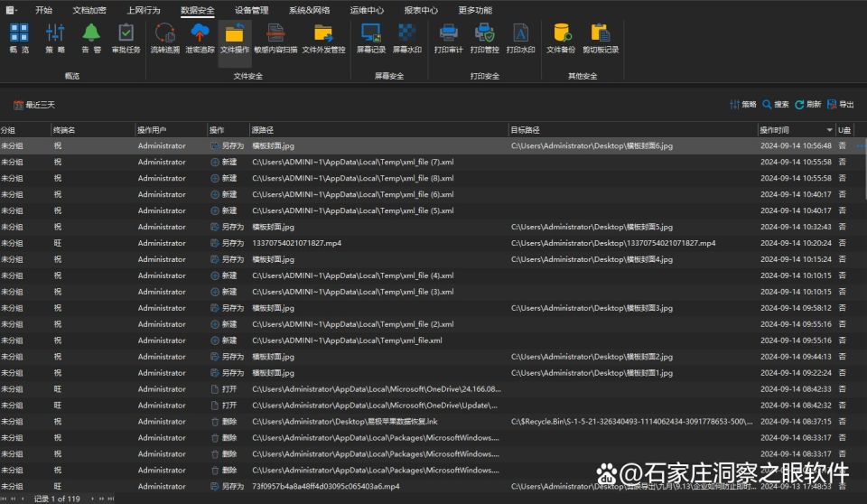
Task: Open the 策略 policy sliders icon
Action: (55, 38)
